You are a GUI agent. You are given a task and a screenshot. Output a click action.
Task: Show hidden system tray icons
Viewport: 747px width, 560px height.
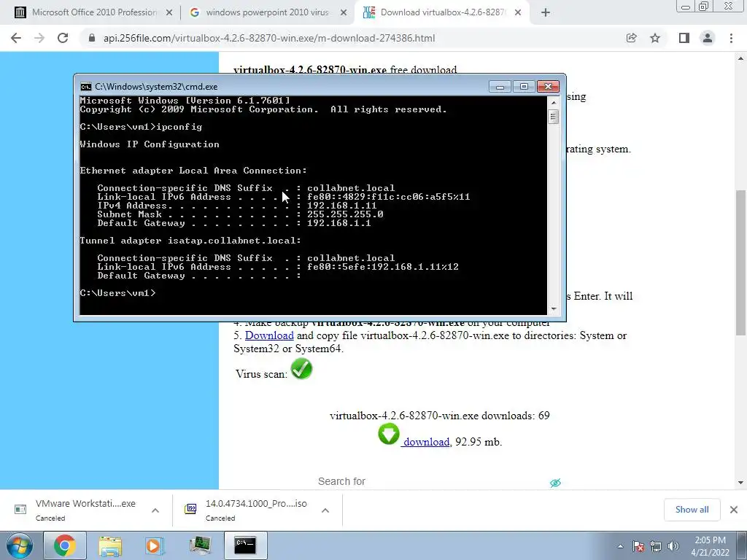[620, 547]
